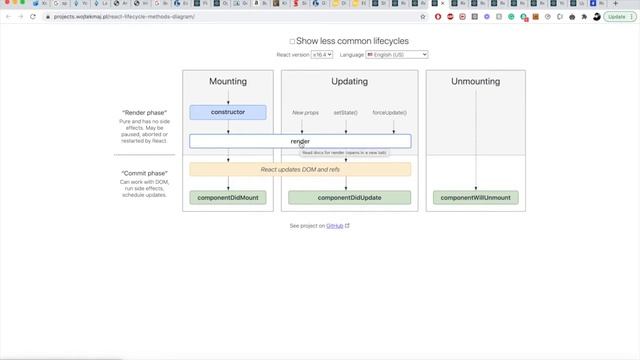Screen dimensions: 640x360
Task: Switch to the last blue-favicon tab
Action: coord(593,3)
